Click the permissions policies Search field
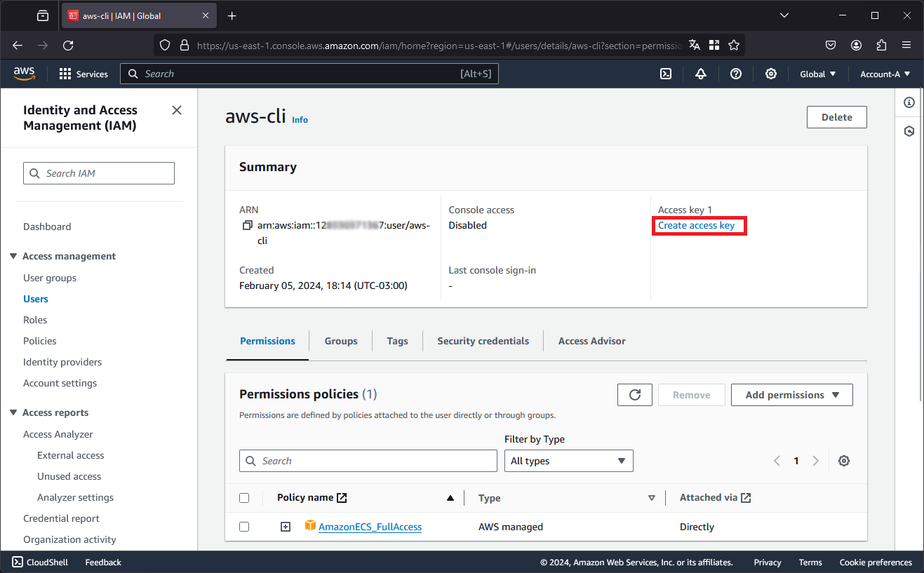 point(368,461)
